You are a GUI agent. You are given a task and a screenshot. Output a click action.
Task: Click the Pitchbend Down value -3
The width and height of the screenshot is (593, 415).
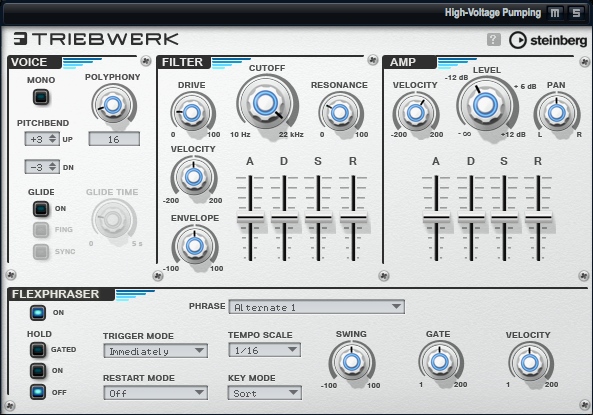[37, 167]
